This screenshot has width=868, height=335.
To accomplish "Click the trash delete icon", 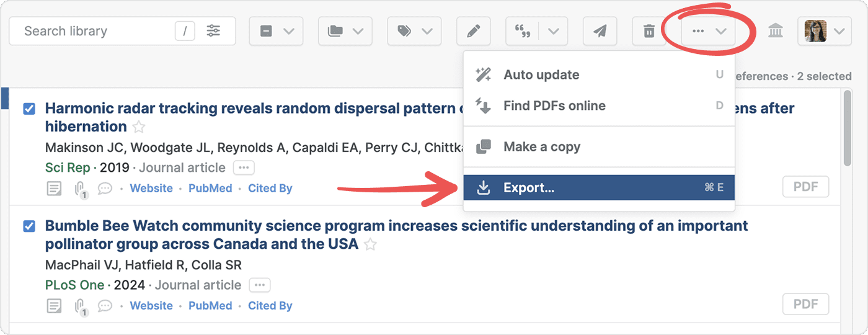I will pyautogui.click(x=649, y=31).
